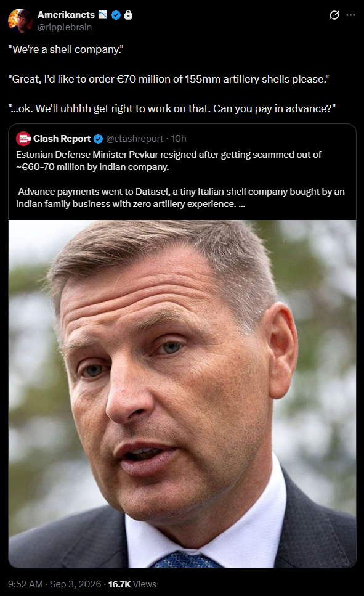Open the Grok explain icon
The width and height of the screenshot is (364, 596).
tap(334, 15)
